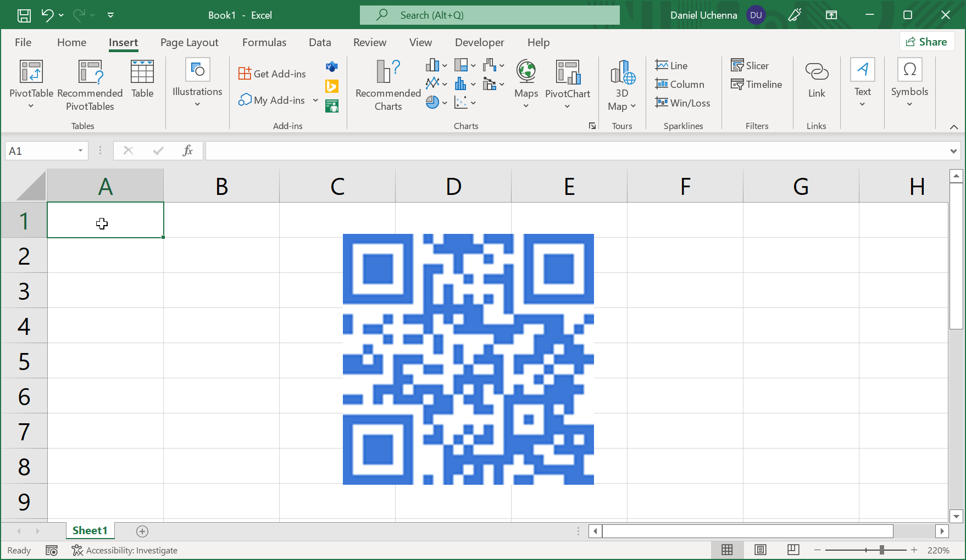Open the My Add-ins dropdown arrow
The height and width of the screenshot is (560, 966).
pyautogui.click(x=315, y=100)
